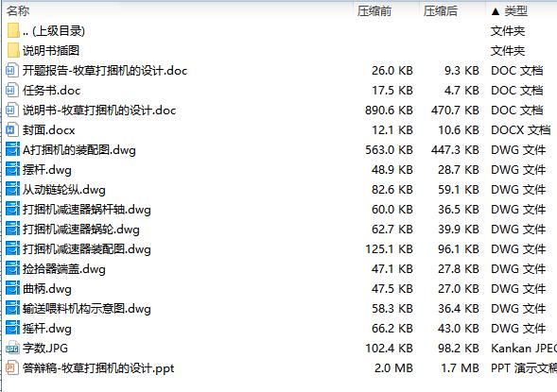This screenshot has height=392, width=557.
Task: Select file name 摇杆.dwg
Action: 47,329
